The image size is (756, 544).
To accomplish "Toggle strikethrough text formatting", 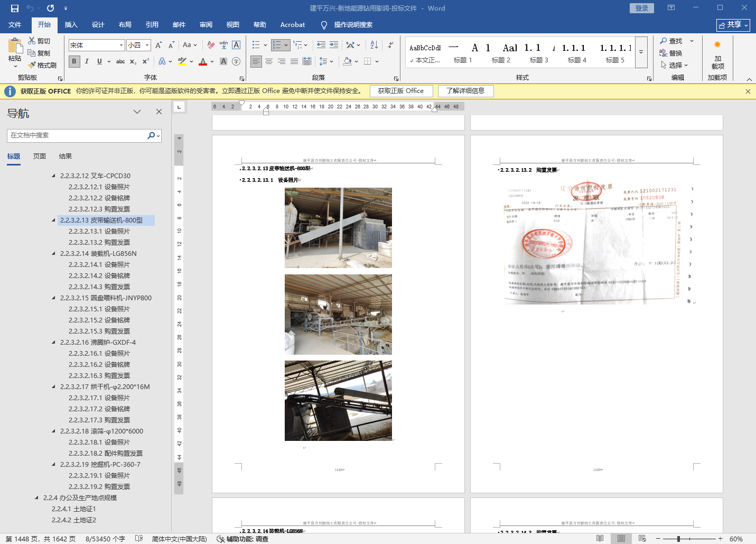I will pos(120,61).
